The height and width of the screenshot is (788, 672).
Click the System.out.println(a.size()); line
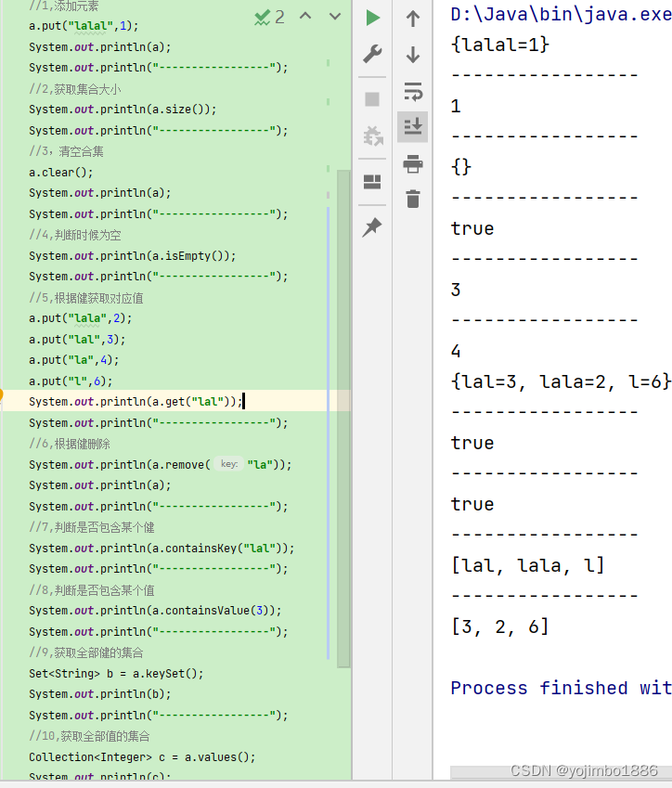(x=123, y=109)
